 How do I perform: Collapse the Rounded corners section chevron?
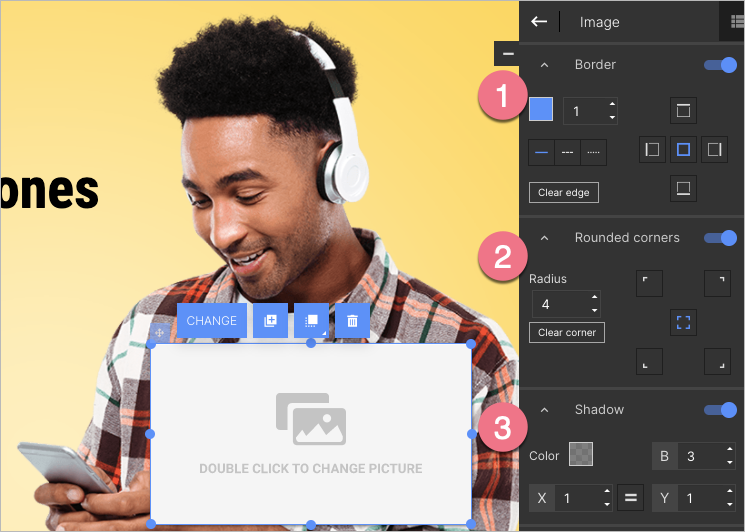click(545, 238)
